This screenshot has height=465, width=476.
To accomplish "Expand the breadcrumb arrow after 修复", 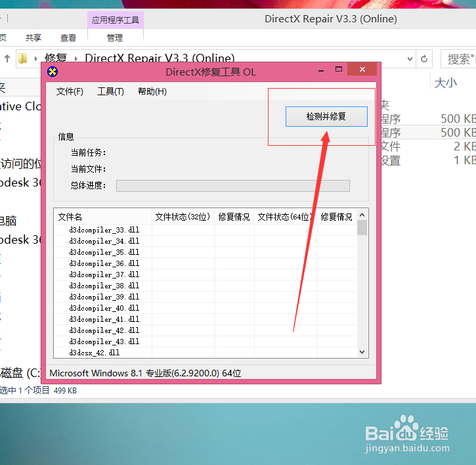I will pos(76,58).
